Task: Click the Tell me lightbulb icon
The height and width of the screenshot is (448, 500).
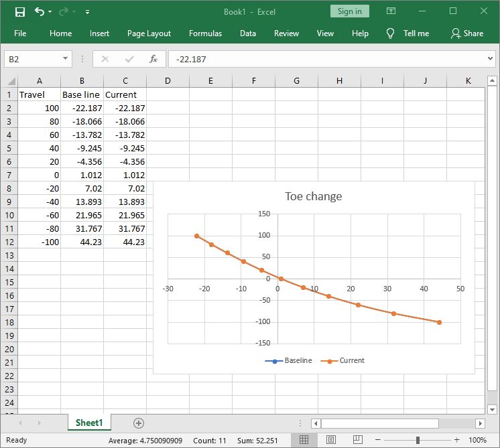Action: coord(391,33)
